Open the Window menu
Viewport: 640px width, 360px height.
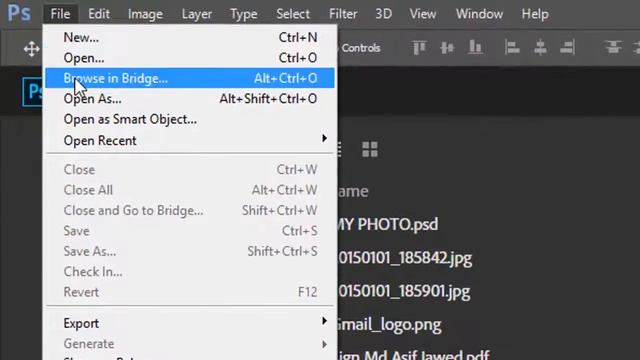pyautogui.click(x=479, y=14)
